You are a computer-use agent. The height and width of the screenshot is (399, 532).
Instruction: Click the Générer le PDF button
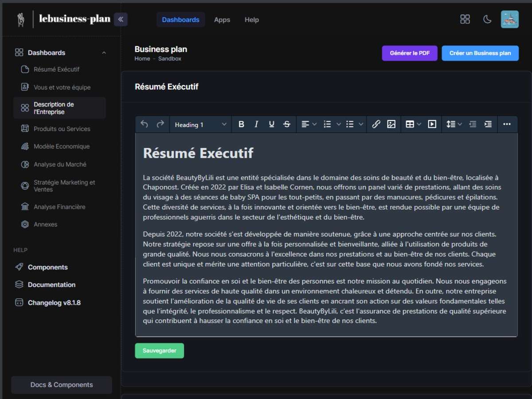[409, 53]
